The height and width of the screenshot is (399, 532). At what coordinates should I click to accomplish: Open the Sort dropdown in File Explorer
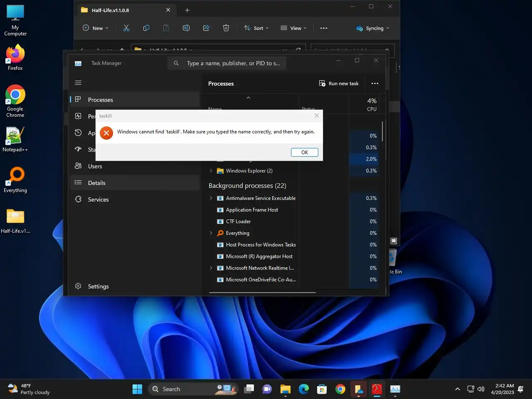coord(256,28)
